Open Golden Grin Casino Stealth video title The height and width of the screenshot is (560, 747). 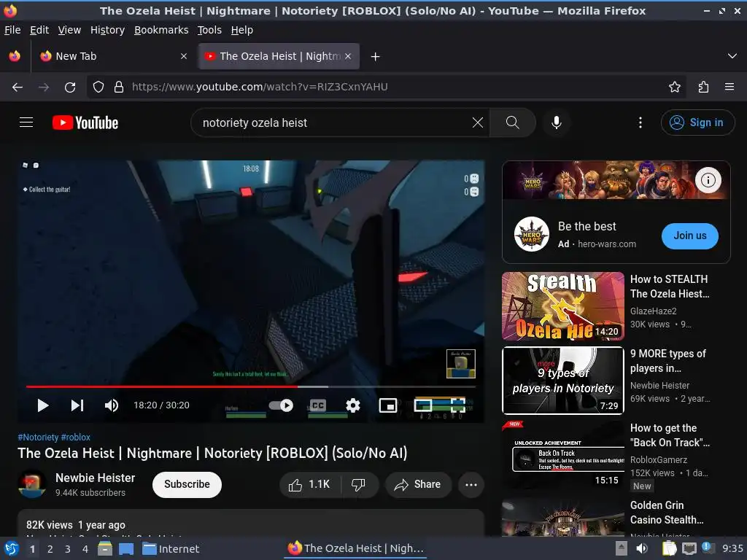[667, 513]
